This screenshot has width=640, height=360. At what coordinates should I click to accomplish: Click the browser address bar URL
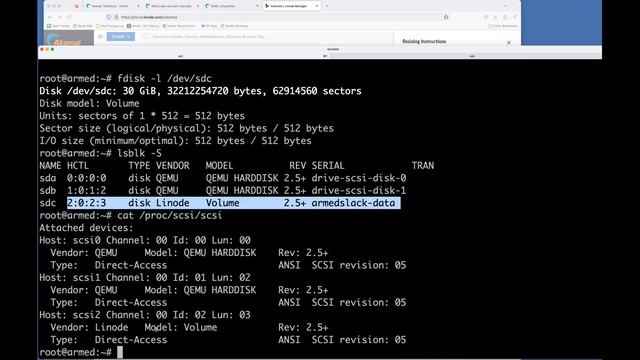[149, 17]
